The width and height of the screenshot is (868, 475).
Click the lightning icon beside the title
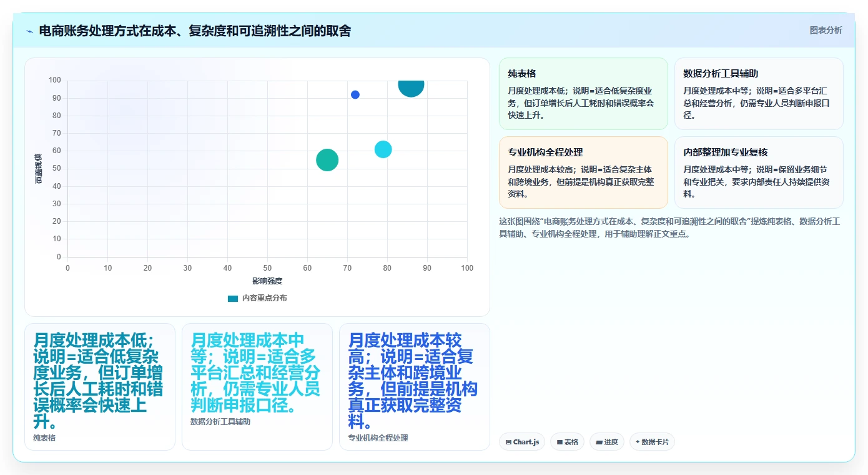30,31
